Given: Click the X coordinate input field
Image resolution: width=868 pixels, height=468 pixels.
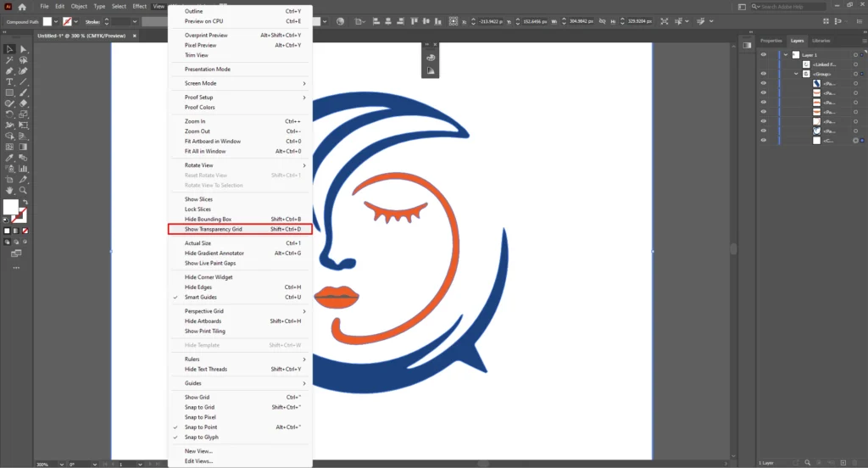Looking at the screenshot, I should (x=491, y=21).
